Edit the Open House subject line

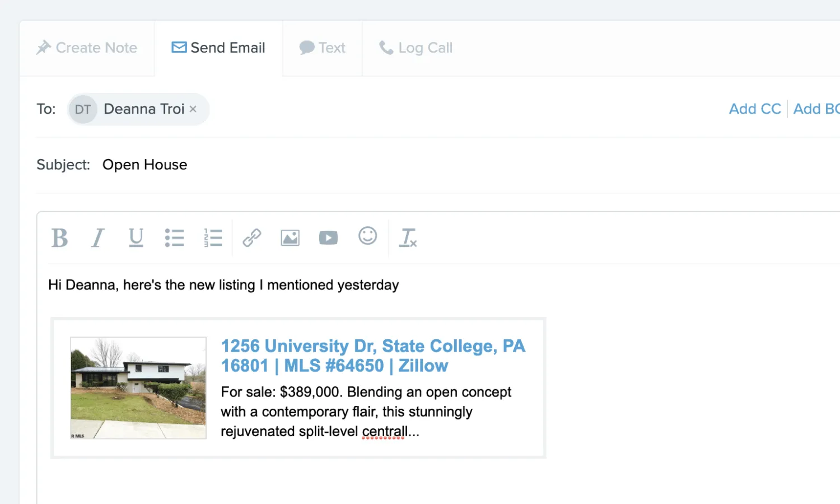144,164
